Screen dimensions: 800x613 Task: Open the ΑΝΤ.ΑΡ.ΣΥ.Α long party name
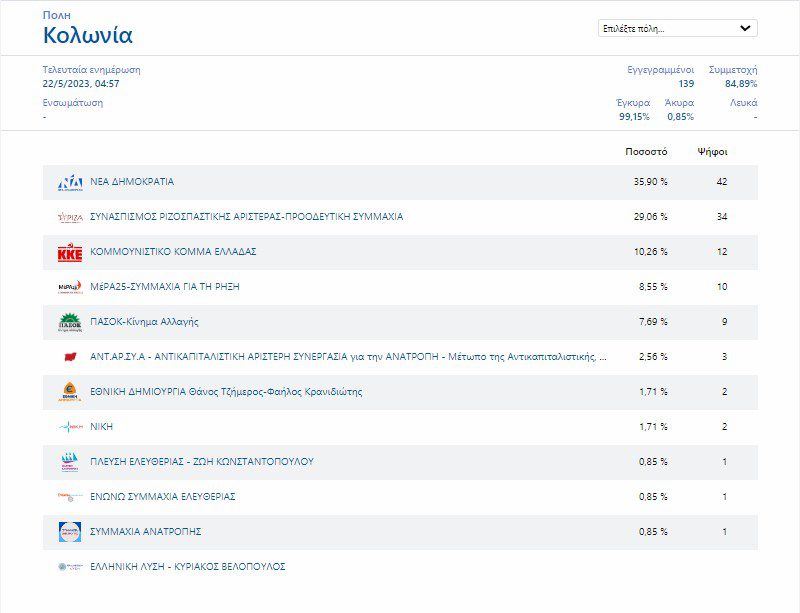click(x=348, y=357)
